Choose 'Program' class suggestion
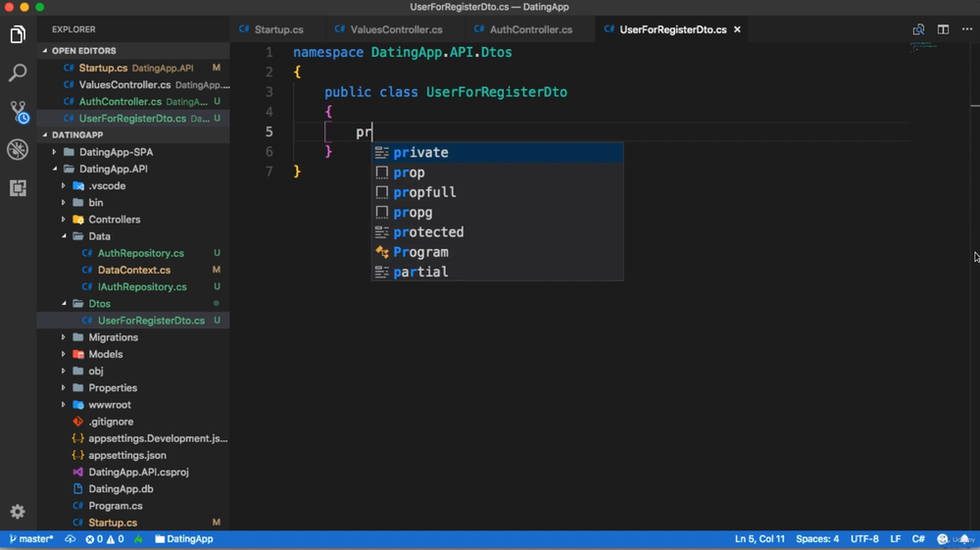Screen dimensions: 980x550 [498, 253]
